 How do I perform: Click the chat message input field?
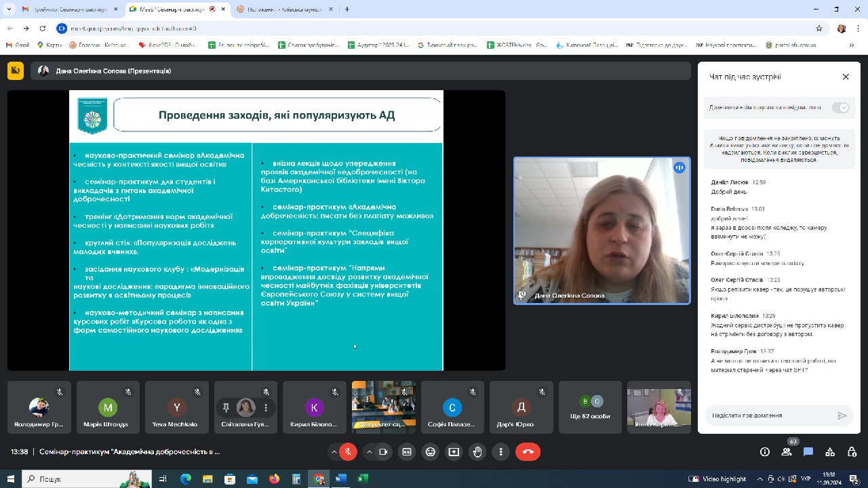(770, 415)
